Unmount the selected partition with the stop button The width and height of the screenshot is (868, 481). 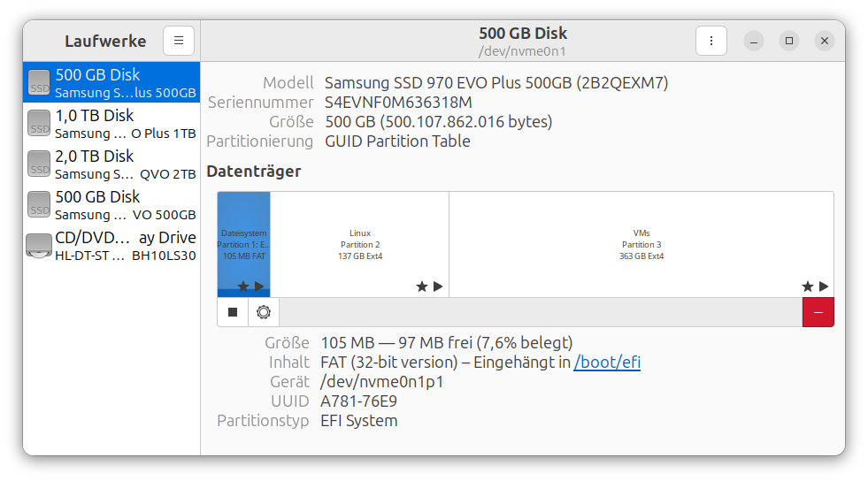[x=233, y=312]
